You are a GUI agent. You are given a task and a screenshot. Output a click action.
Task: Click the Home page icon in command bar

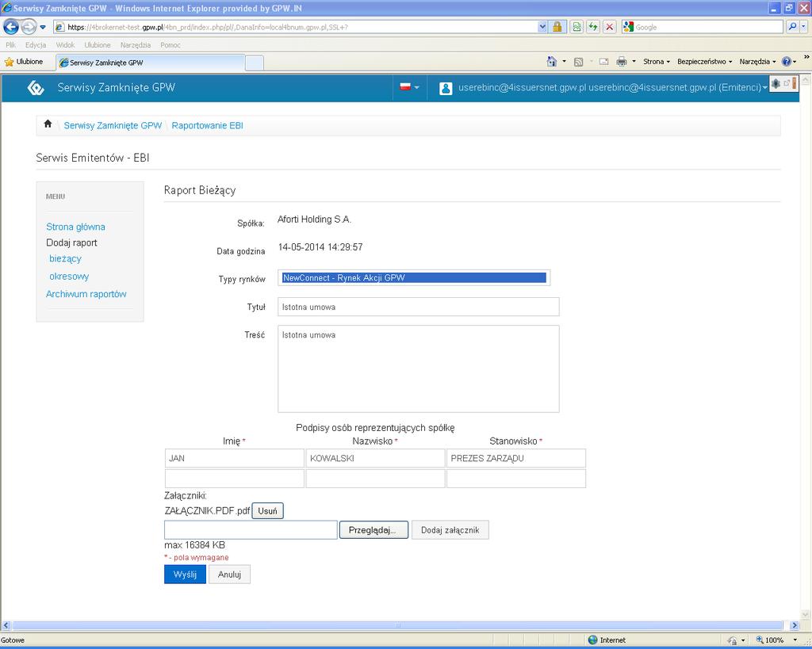552,62
